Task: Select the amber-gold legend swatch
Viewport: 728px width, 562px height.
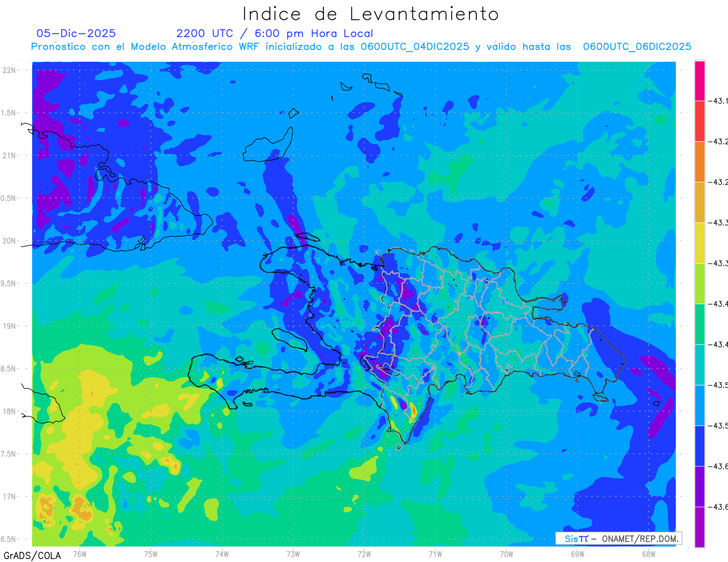Action: click(x=699, y=202)
